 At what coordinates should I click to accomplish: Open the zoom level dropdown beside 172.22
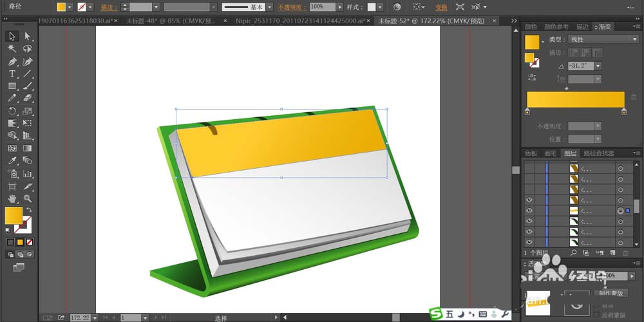[95, 318]
